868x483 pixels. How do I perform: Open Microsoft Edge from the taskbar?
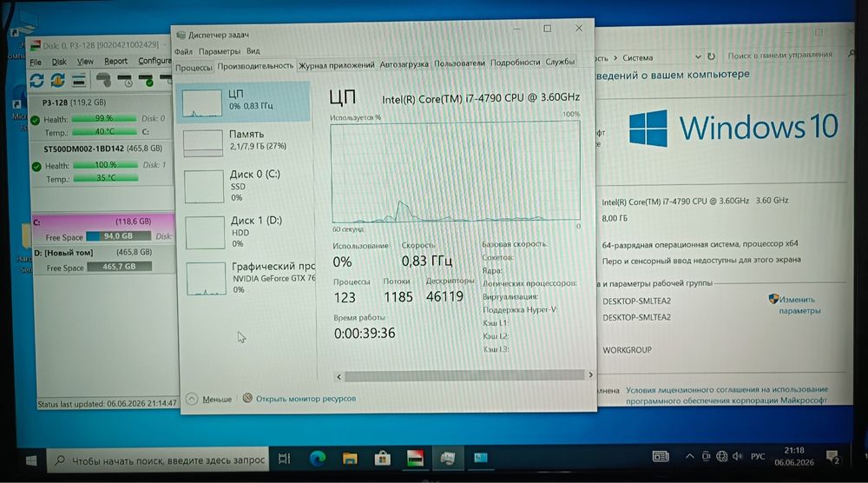tap(317, 459)
